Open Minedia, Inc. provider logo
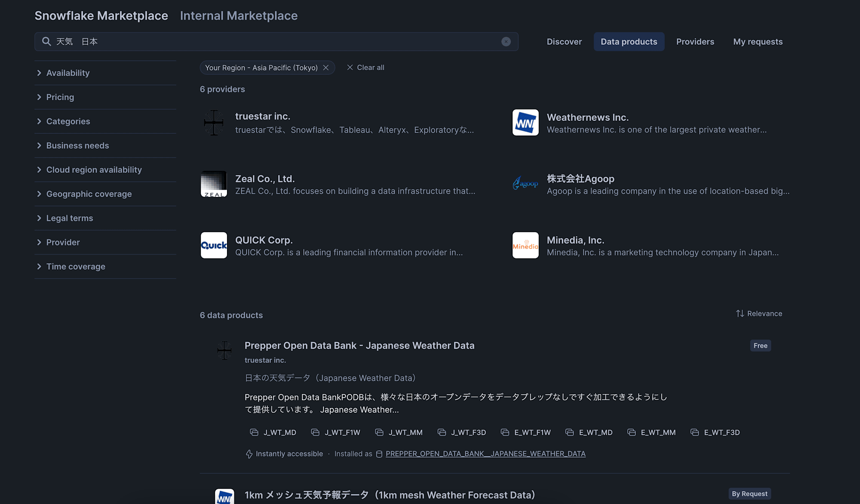 point(525,245)
